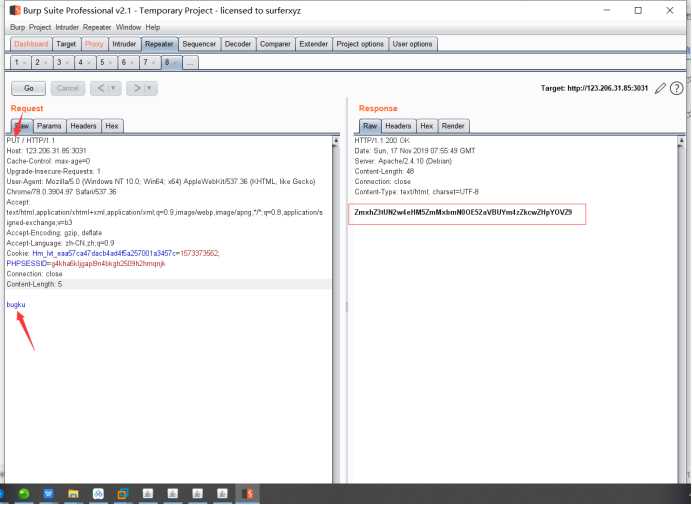
Task: Select the Repeater tool tab
Action: tap(159, 44)
